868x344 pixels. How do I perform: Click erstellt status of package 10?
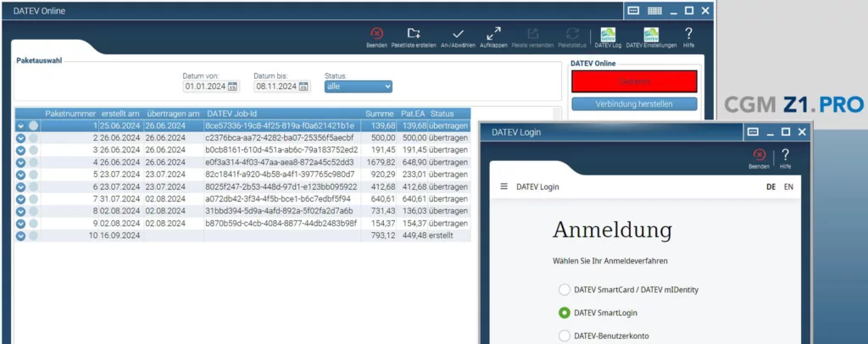(442, 236)
